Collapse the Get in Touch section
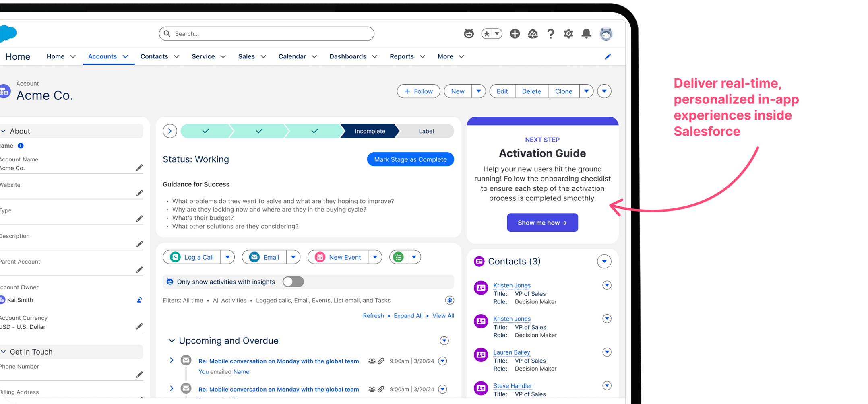 [4, 352]
